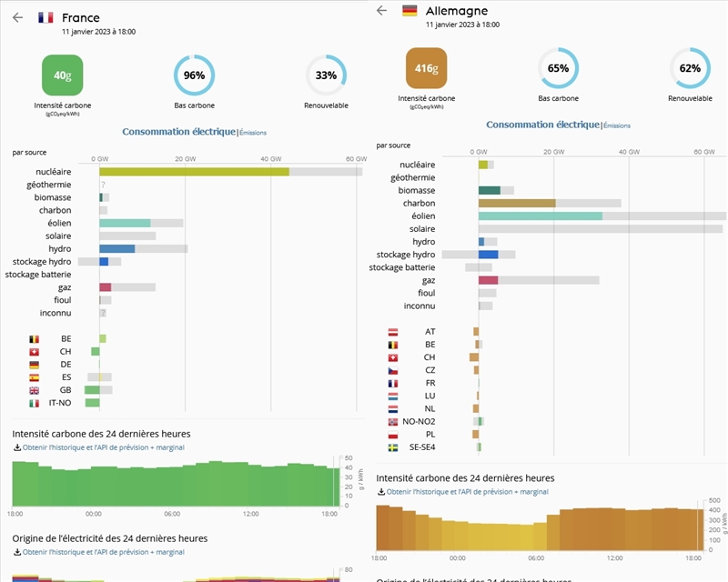Click France 40g carbon intensity square
The width and height of the screenshot is (728, 582).
62,75
